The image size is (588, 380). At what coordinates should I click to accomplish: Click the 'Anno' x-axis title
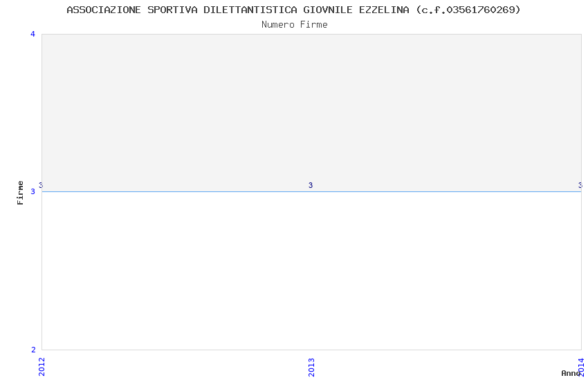coord(571,373)
